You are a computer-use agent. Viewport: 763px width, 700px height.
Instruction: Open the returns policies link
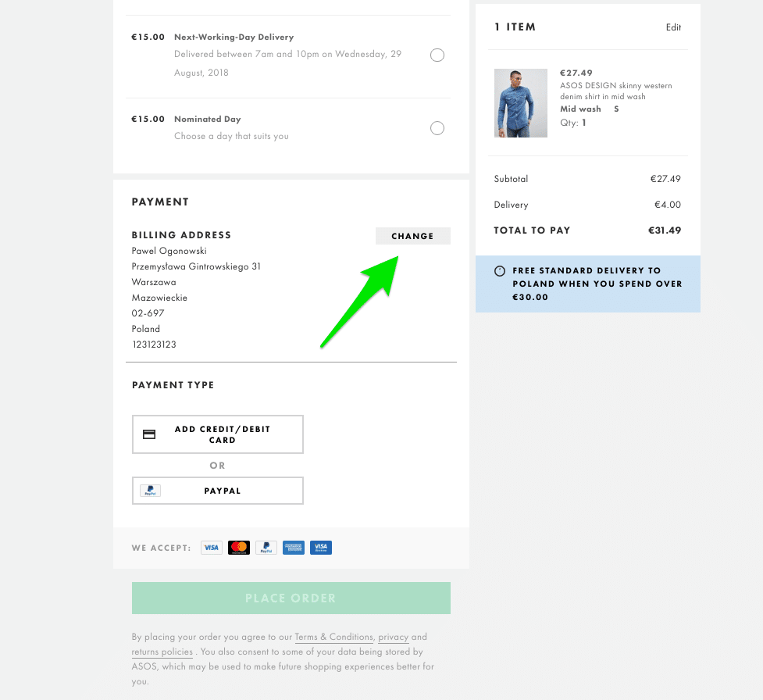click(162, 652)
